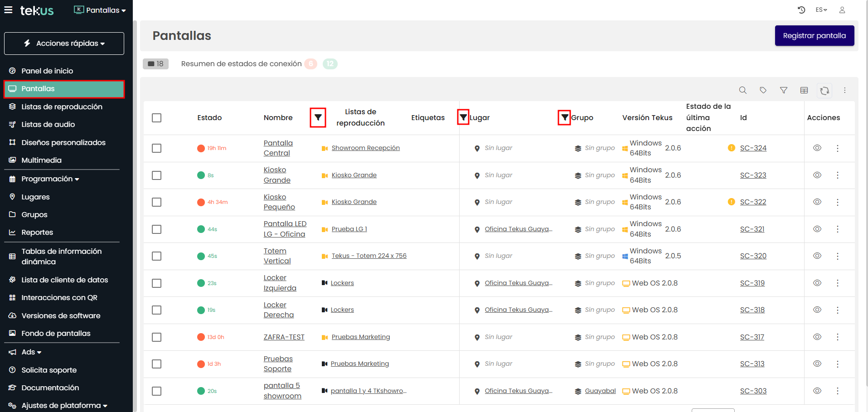Click the Registrar pantalla button
Screen dimensions: 868x412
814,36
